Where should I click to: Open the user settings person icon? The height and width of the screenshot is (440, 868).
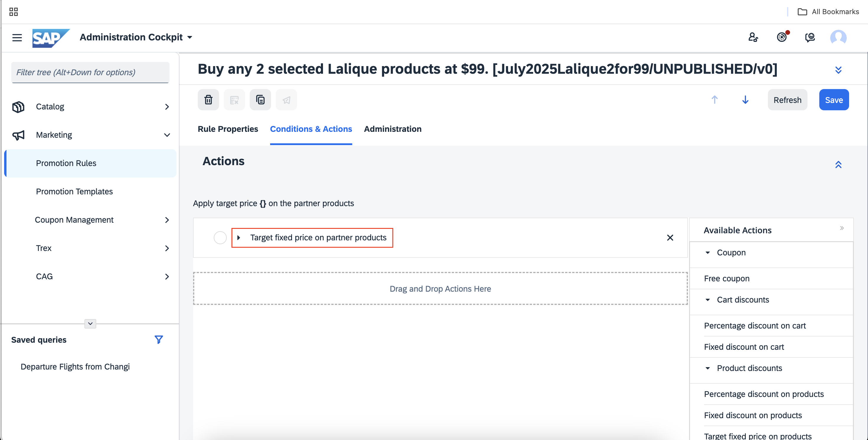click(x=753, y=37)
